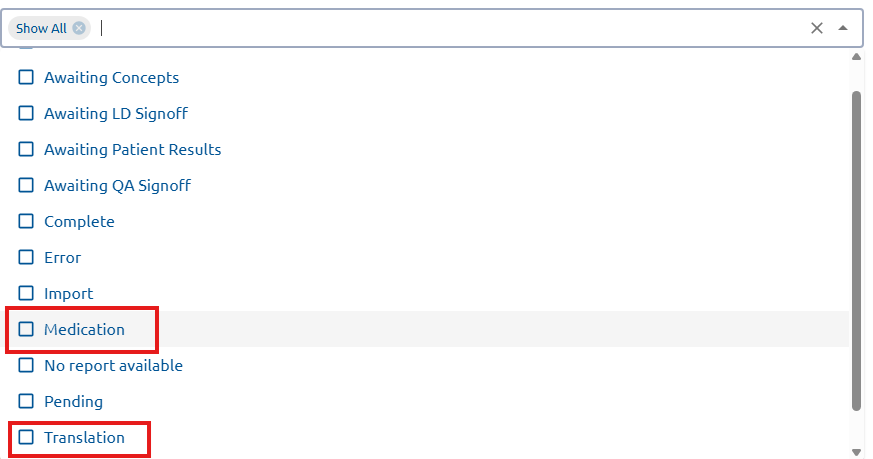Screen dimensions: 873x459
Task: Select the Pending option label
Action: [x=73, y=401]
